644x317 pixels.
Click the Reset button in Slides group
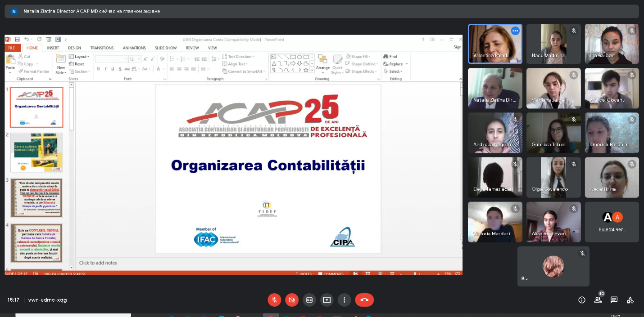(77, 64)
